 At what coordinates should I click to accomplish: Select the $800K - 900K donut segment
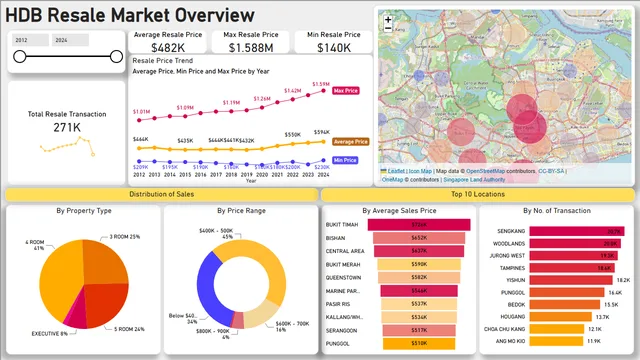[x=238, y=321]
